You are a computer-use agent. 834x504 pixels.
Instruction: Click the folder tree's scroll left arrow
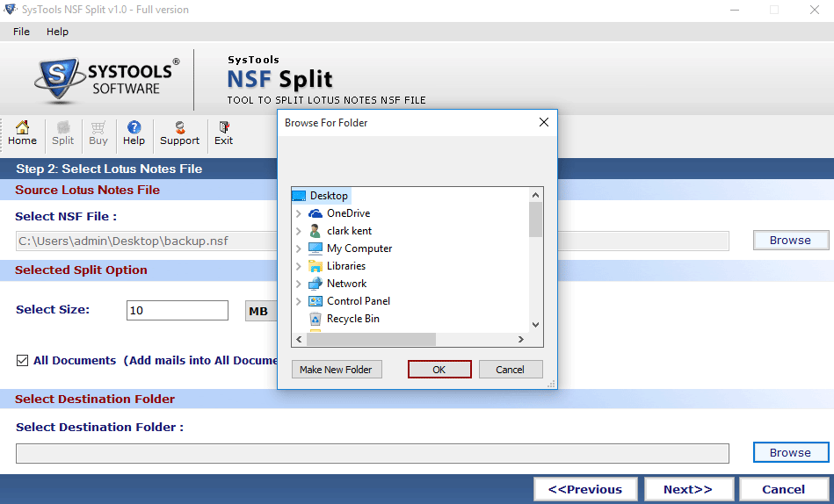(299, 339)
